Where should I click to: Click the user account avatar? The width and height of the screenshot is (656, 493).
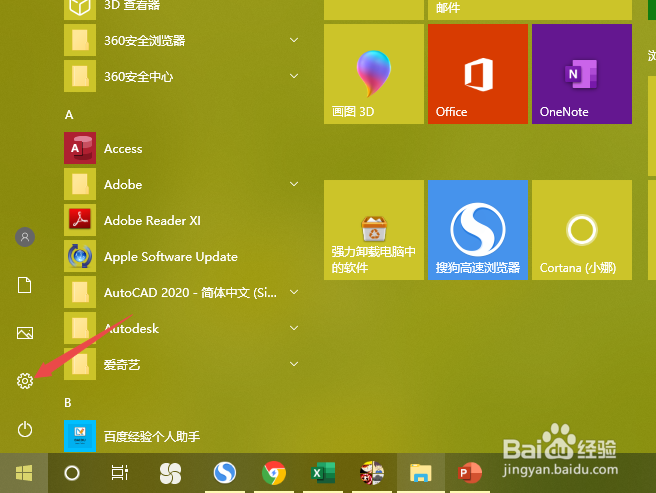point(25,237)
